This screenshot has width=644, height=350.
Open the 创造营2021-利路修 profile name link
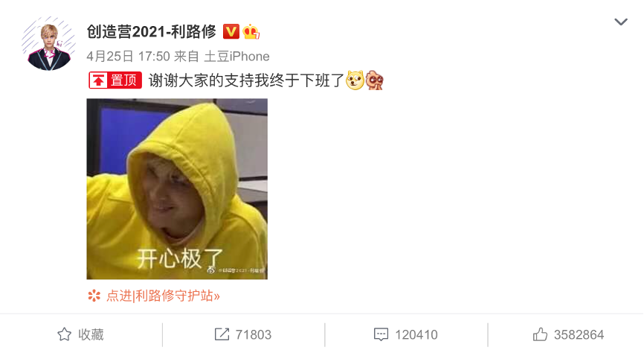151,32
